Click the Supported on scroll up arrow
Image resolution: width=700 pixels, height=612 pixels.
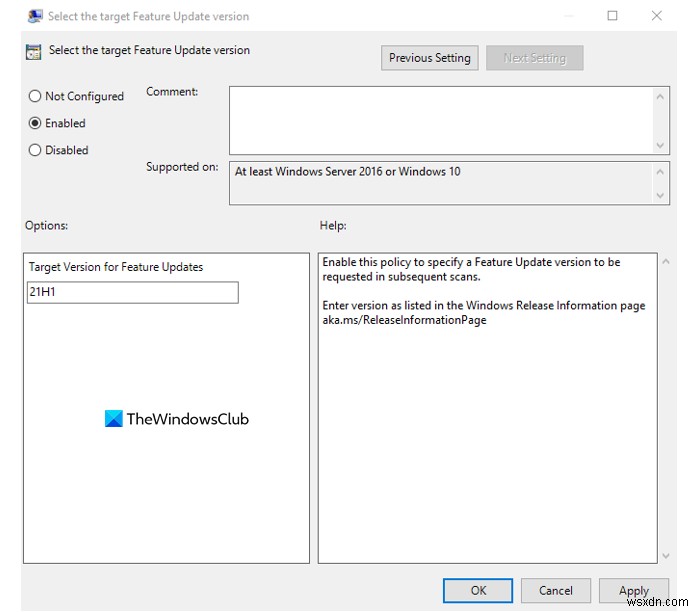pos(660,172)
